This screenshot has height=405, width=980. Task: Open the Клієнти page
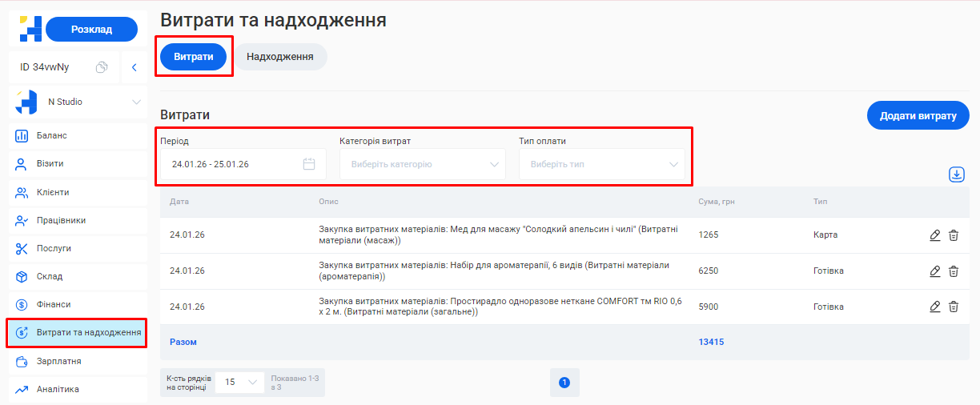click(78, 192)
